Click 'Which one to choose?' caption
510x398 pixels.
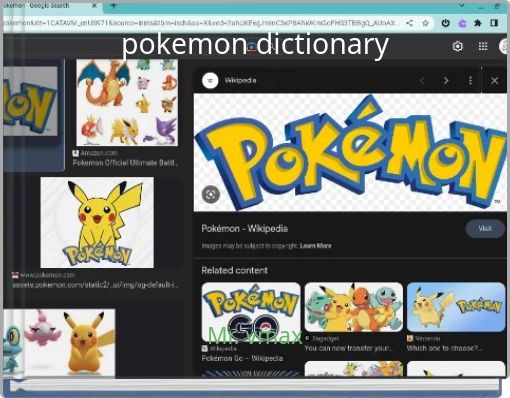[444, 348]
